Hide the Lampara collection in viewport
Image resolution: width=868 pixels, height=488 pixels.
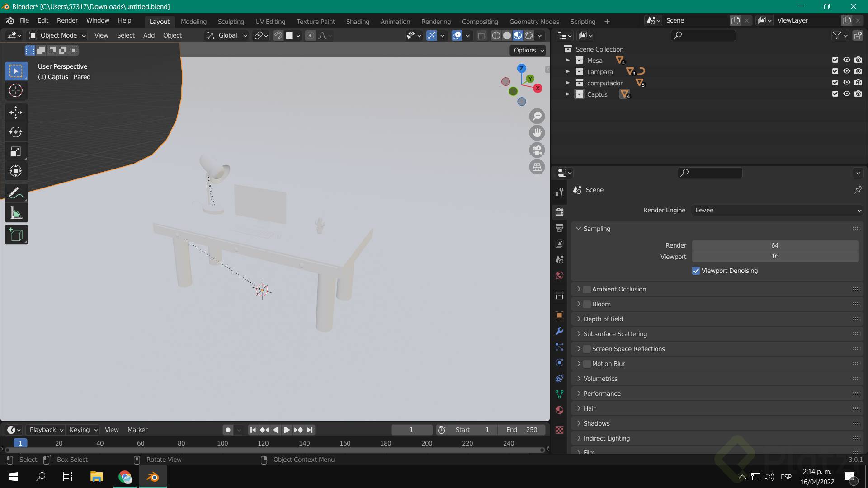[x=847, y=71]
